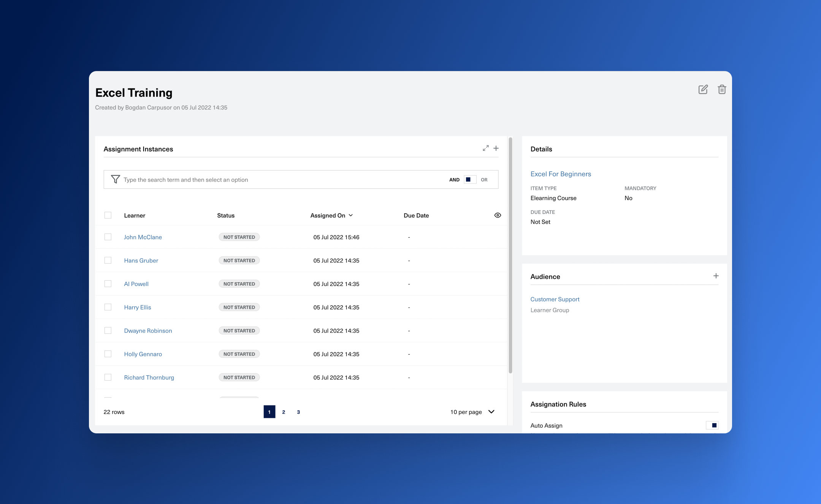Click the edit pencil icon for Excel Training
This screenshot has height=504, width=821.
coord(703,90)
